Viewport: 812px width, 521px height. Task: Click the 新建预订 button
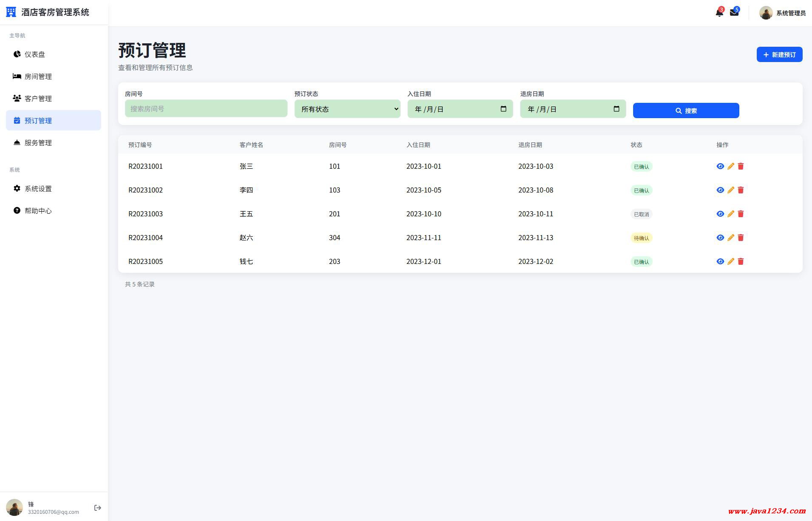click(779, 54)
